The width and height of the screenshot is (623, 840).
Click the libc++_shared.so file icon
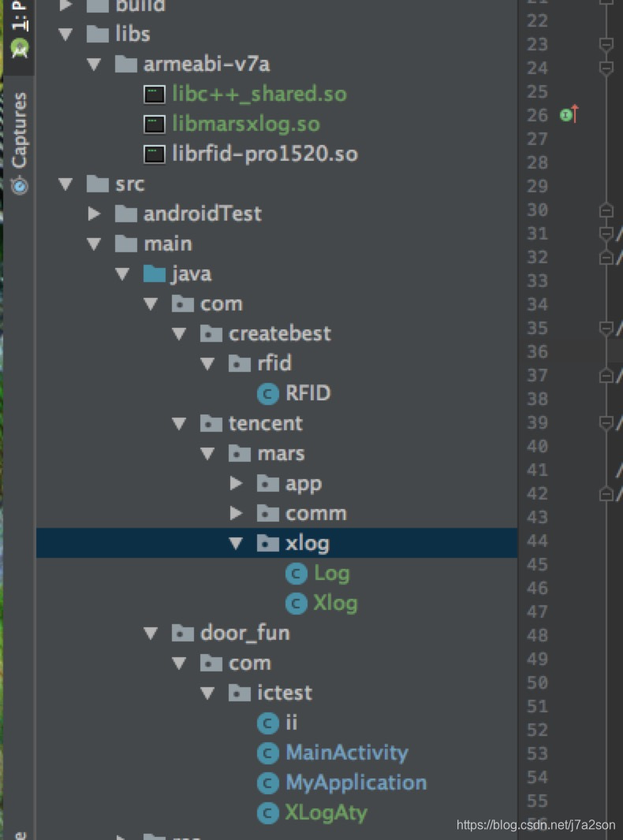point(155,95)
